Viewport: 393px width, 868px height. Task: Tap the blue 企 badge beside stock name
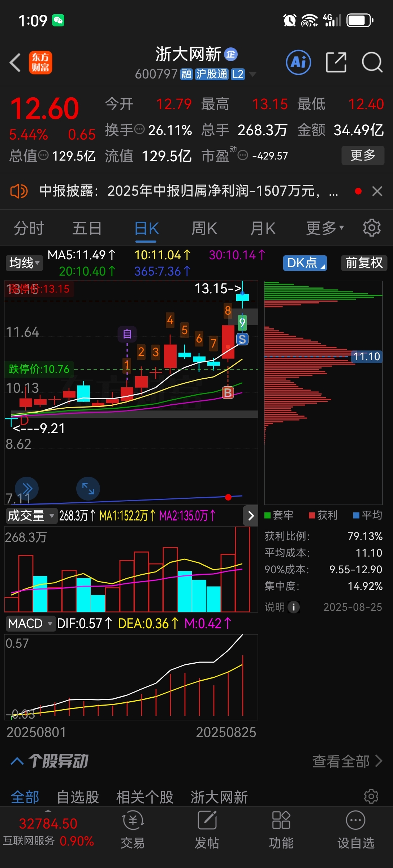(x=231, y=55)
